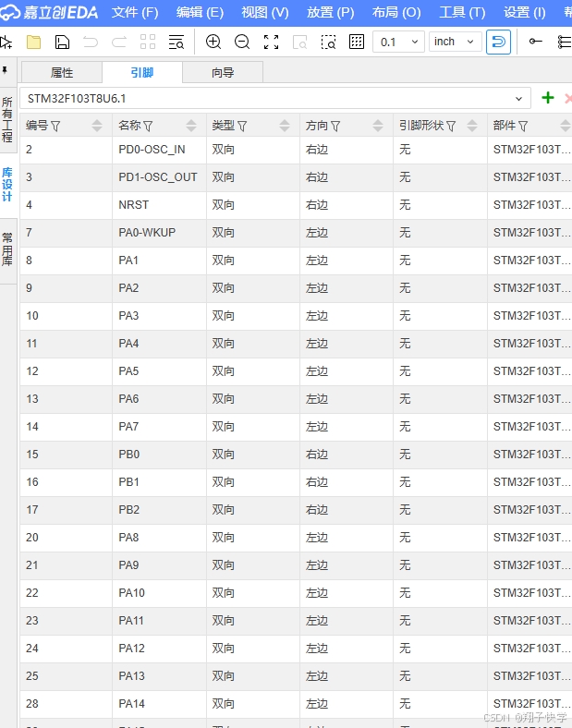Open the 布局 (O) menu
Screen dimensions: 572x728
coord(396,13)
